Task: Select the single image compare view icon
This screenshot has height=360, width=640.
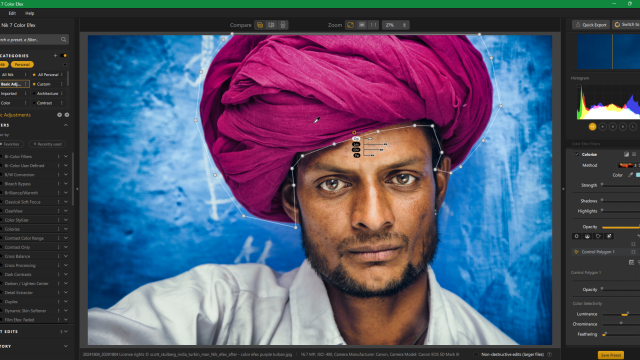Action: click(x=260, y=25)
